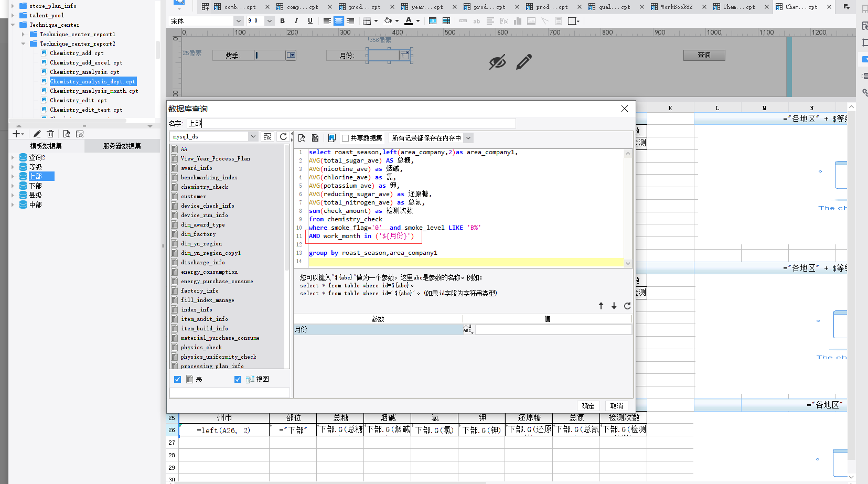The width and height of the screenshot is (868, 484).
Task: Click the 确定 button in dialog
Action: (588, 406)
